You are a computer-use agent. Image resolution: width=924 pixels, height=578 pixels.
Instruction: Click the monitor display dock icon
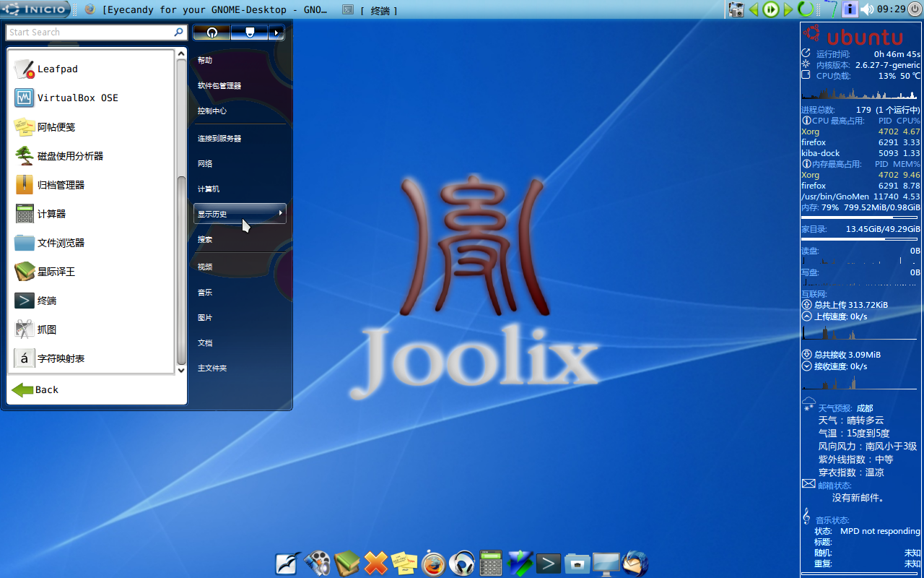click(x=606, y=564)
